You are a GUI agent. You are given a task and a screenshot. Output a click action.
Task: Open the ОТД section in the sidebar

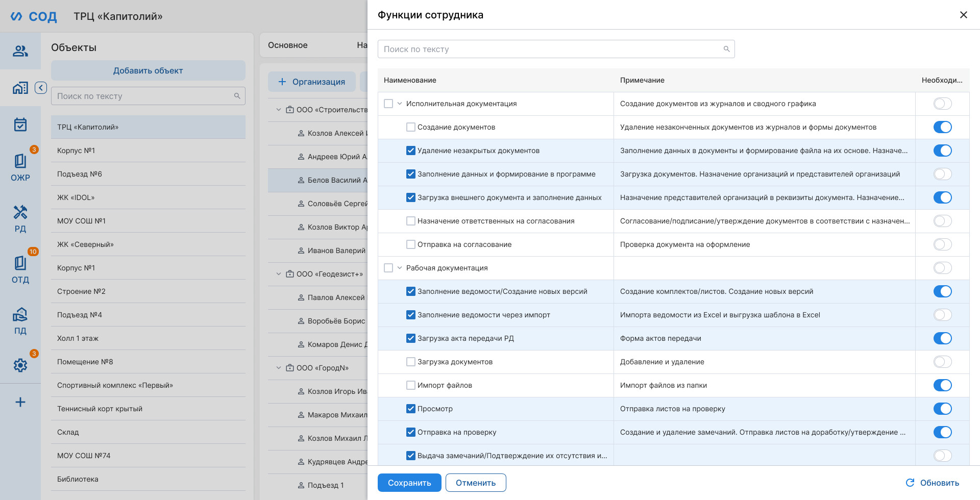(x=20, y=269)
